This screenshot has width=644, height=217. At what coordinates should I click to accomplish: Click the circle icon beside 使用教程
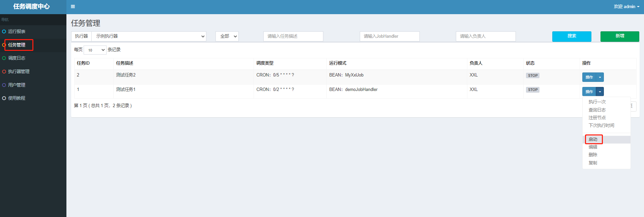click(4, 98)
